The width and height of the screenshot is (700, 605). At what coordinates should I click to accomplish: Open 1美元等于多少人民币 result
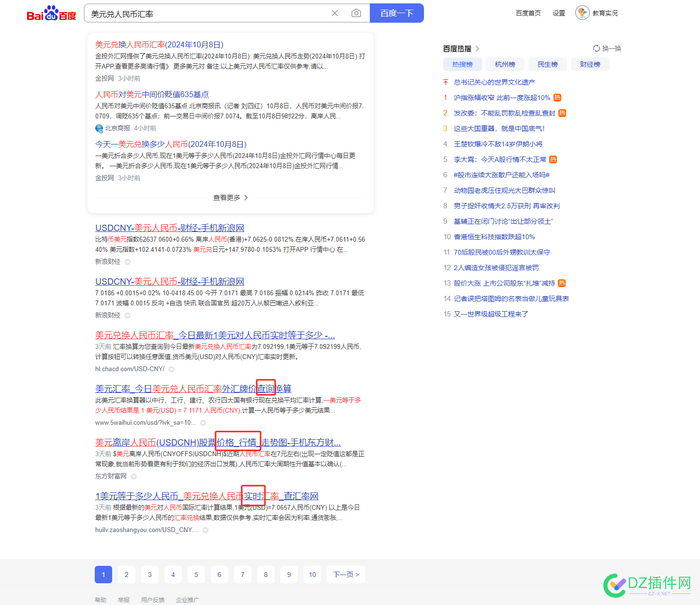(207, 496)
